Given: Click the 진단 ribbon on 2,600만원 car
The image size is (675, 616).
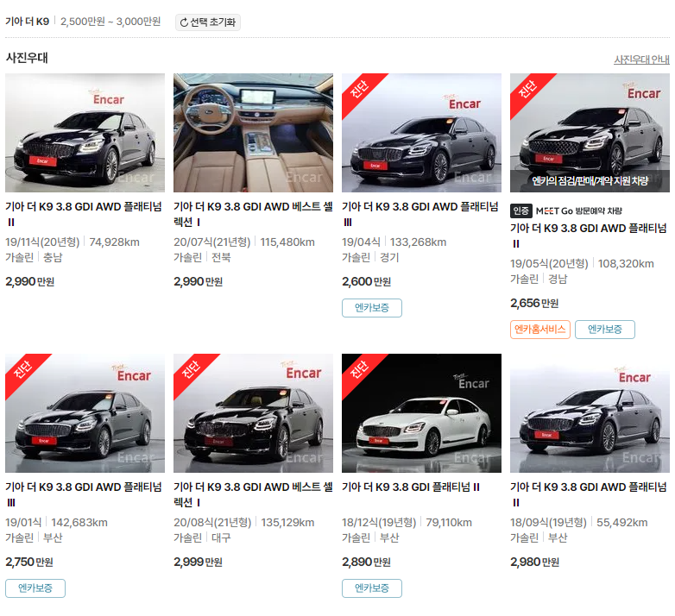Looking at the screenshot, I should [359, 90].
